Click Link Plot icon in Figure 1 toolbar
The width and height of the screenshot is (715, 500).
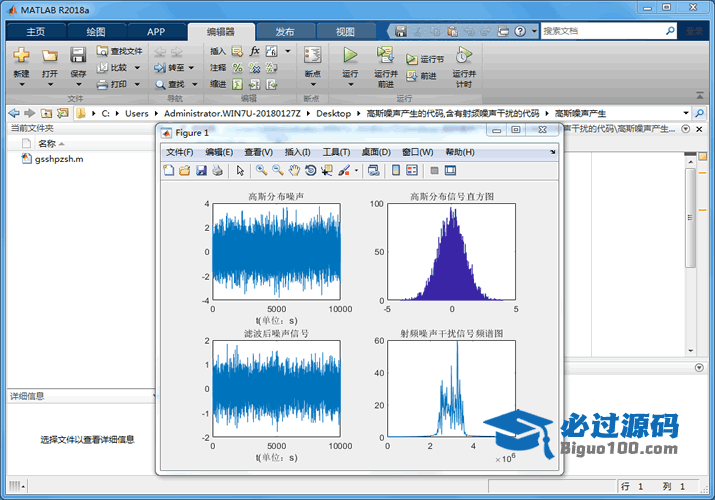click(373, 170)
